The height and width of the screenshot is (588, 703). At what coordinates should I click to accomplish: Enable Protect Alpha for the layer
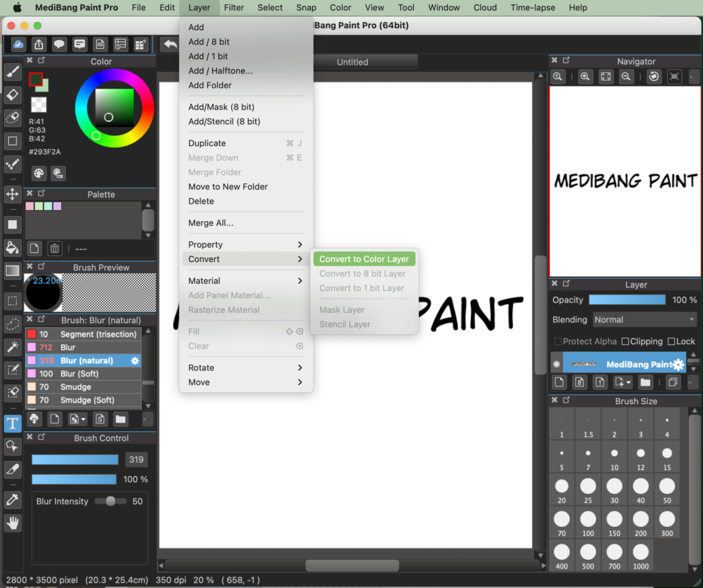pyautogui.click(x=558, y=341)
